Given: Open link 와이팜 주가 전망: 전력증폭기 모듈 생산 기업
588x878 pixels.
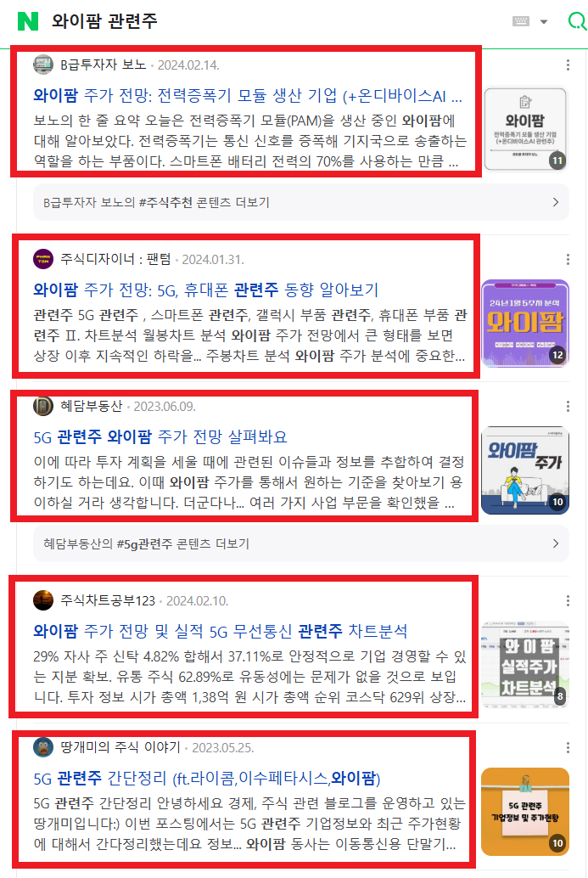Looking at the screenshot, I should tap(248, 96).
